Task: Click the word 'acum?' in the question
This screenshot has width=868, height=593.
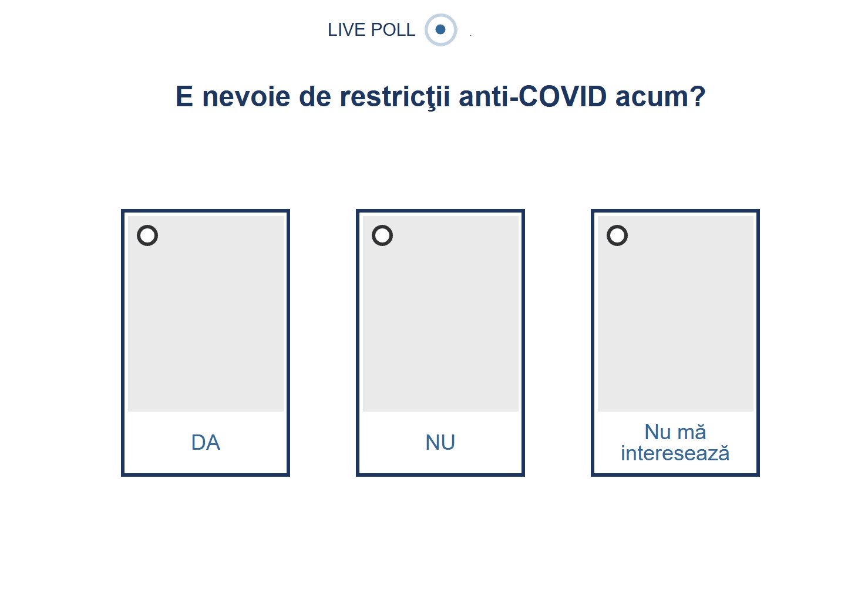Action: point(660,97)
